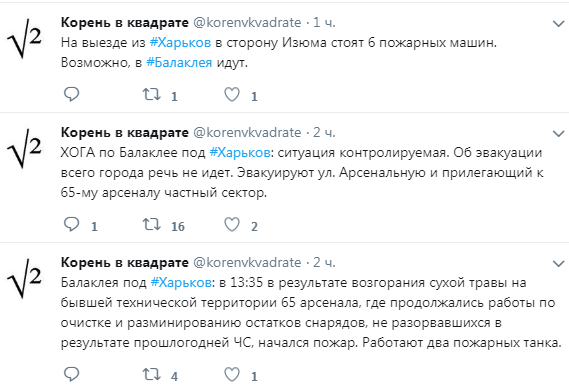This screenshot has height=386, width=569.
Task: Click the Корень в квадрате name on the third tweet
Action: coord(125,262)
